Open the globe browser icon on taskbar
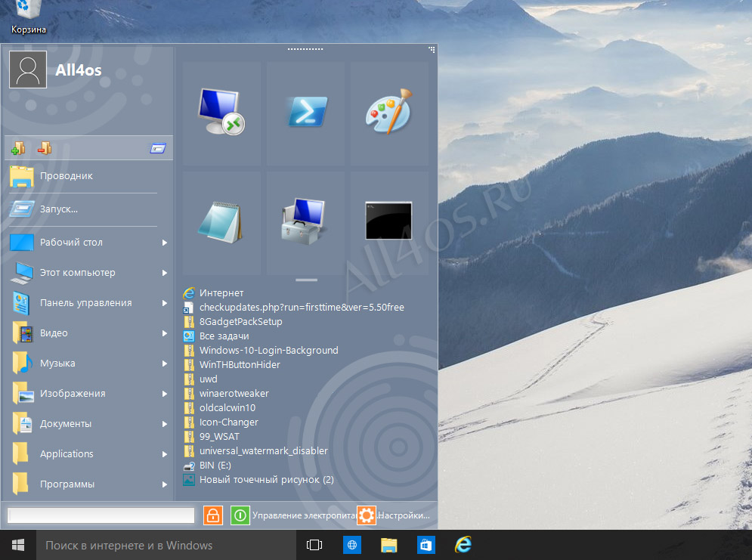This screenshot has height=560, width=752. 352,545
